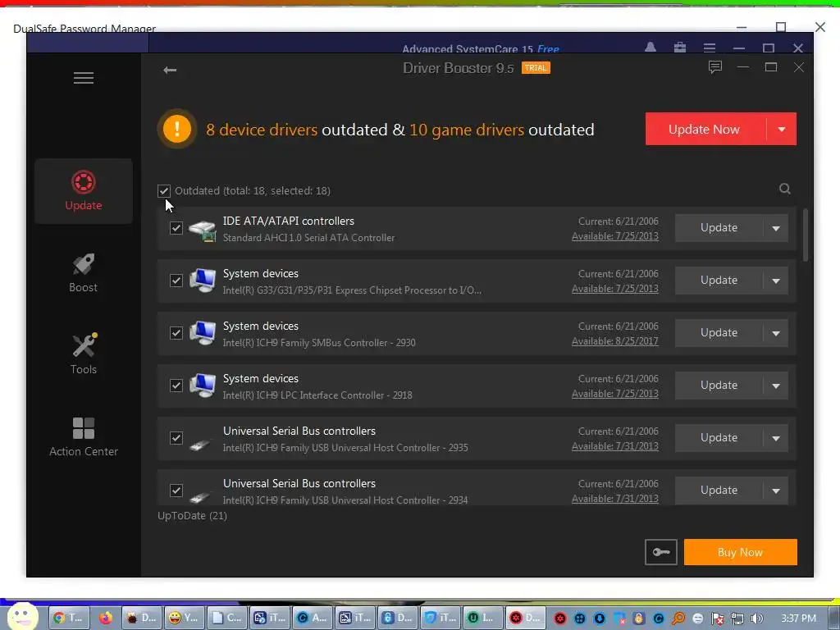This screenshot has width=840, height=630.
Task: Open Update dropdown for USB Host Controller 2934
Action: point(776,491)
